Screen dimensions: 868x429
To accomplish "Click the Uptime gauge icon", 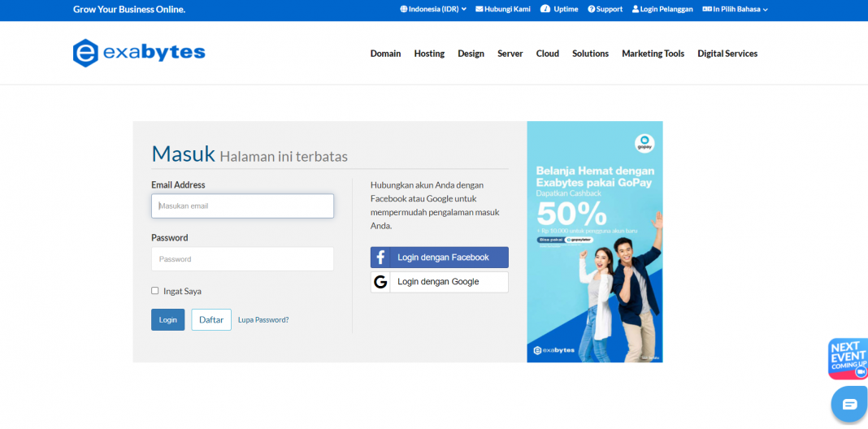I will pos(545,9).
